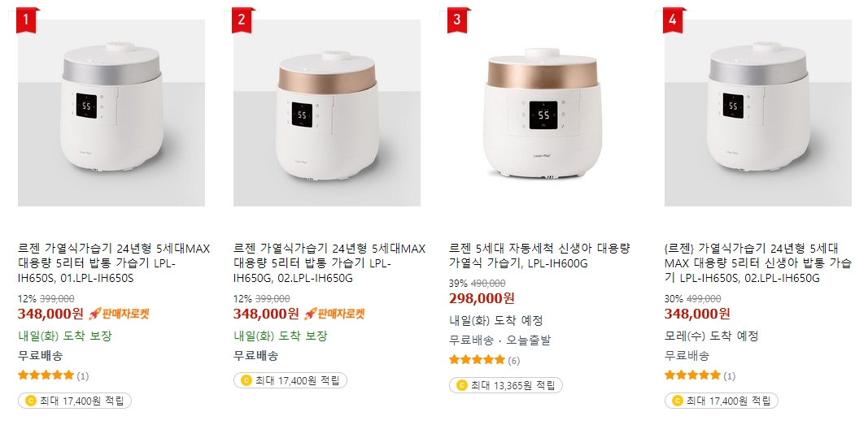Click the red rank 1 ribbon badge

coord(25,20)
